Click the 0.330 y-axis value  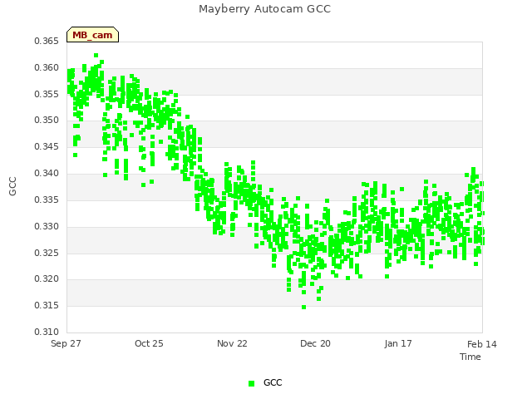tap(47, 226)
